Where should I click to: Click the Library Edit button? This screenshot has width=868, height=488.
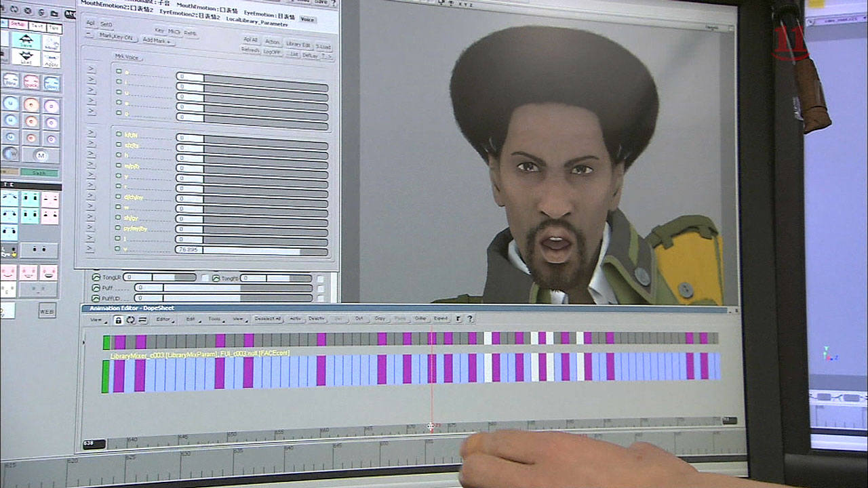[298, 44]
